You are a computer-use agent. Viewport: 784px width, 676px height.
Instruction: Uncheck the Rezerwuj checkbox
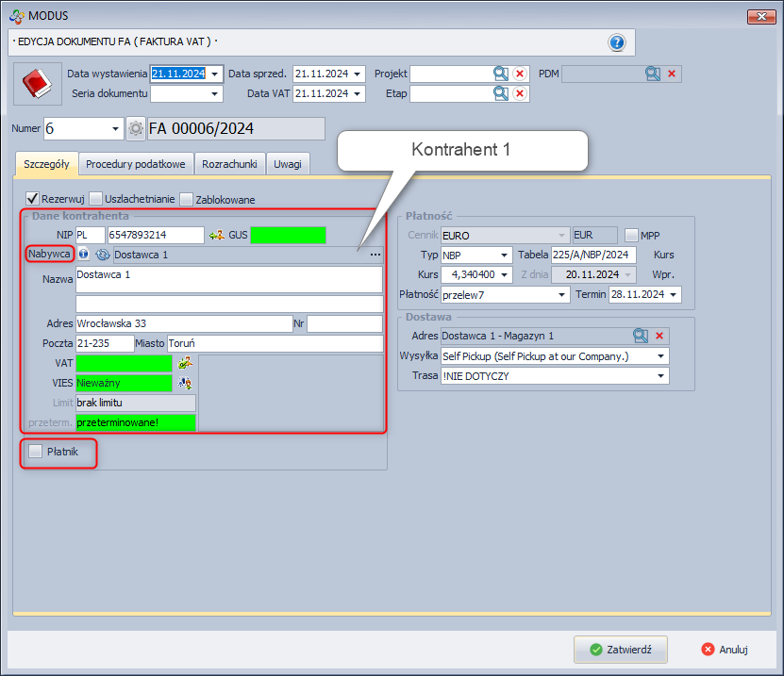pos(32,199)
